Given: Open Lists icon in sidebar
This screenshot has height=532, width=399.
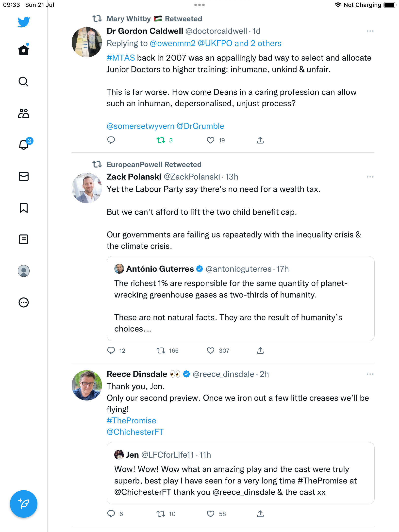Looking at the screenshot, I should [24, 239].
